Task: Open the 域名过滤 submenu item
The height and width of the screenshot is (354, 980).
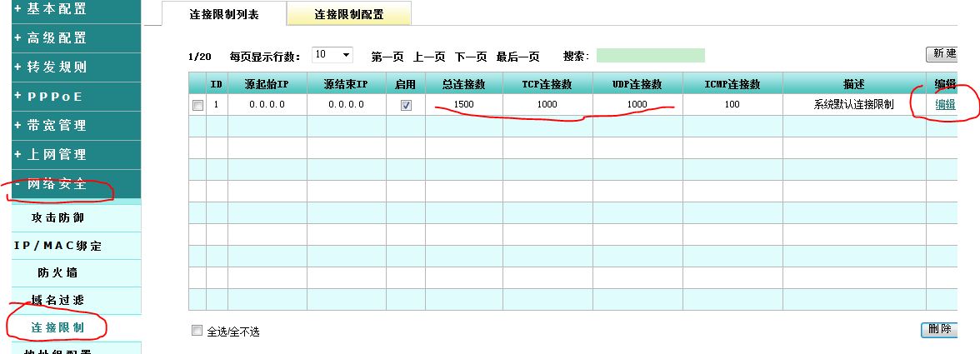Action: point(57,300)
